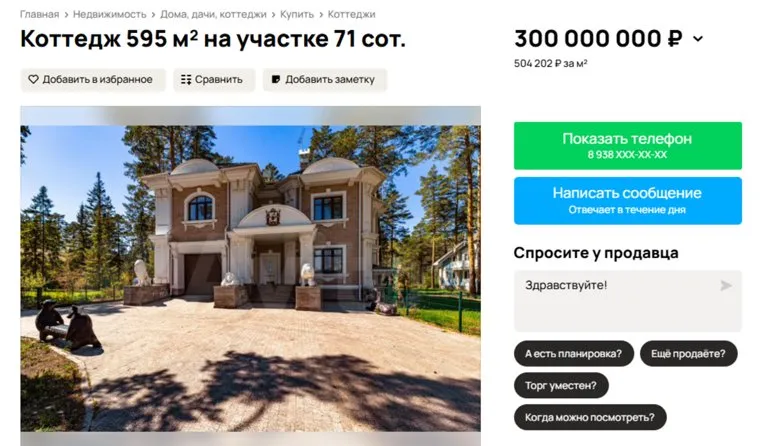Screen dimensions: 760x446
Task: Open the Главная breadcrumb link
Action: (x=39, y=15)
